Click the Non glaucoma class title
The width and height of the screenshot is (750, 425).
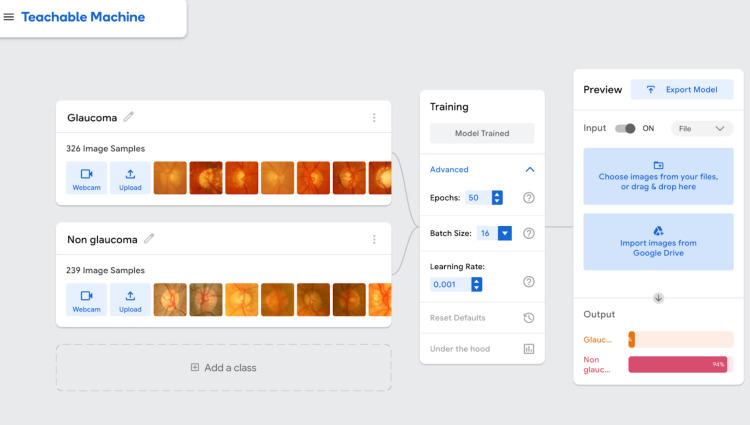102,240
